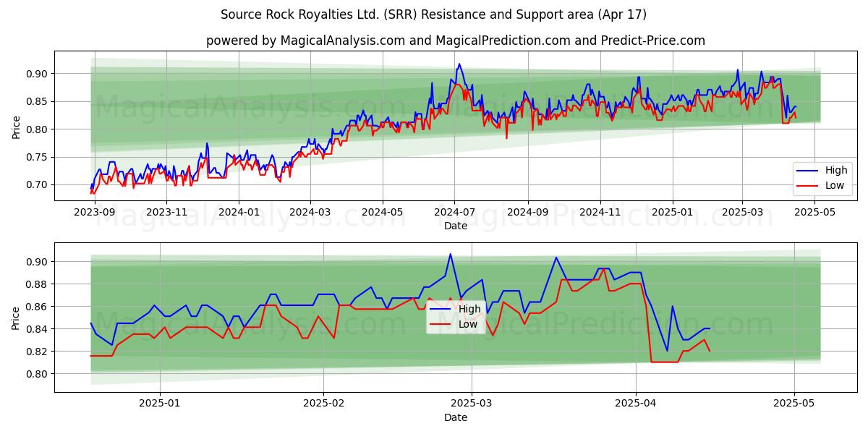
Task: Click the bottom chart 2025-02 tick label
Action: click(324, 404)
